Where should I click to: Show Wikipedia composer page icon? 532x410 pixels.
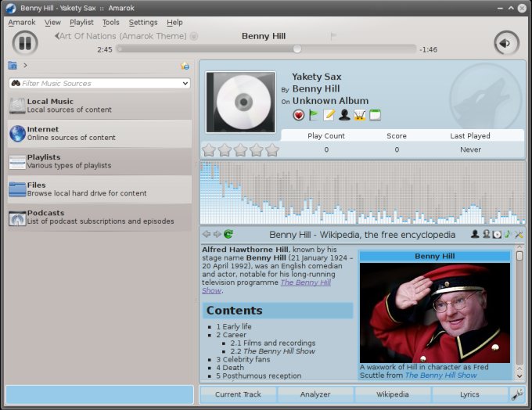point(486,234)
